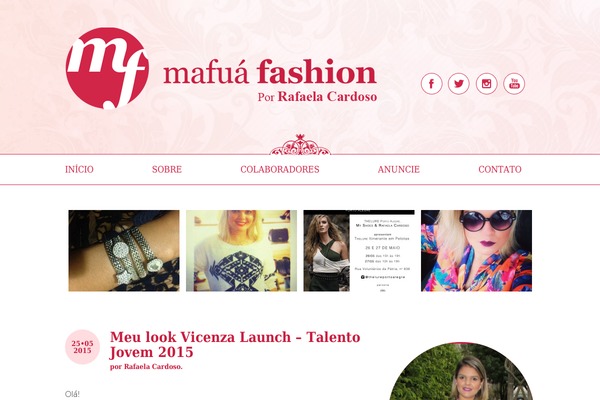The image size is (600, 400).
Task: Open the Twitter bird icon
Action: (x=459, y=83)
